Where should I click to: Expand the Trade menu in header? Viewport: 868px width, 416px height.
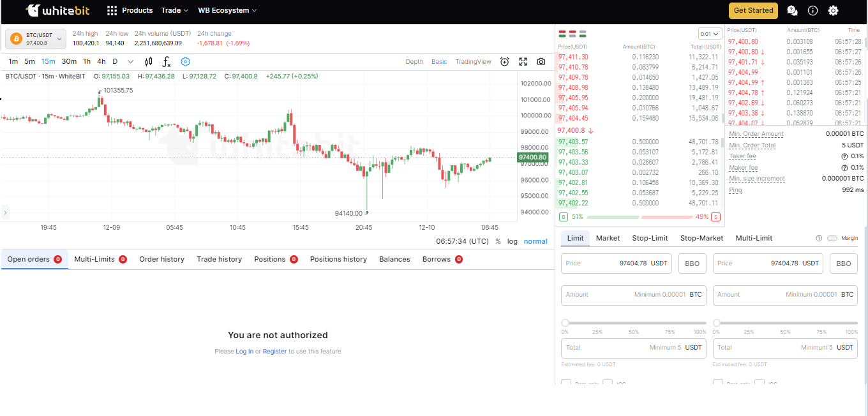pyautogui.click(x=175, y=10)
